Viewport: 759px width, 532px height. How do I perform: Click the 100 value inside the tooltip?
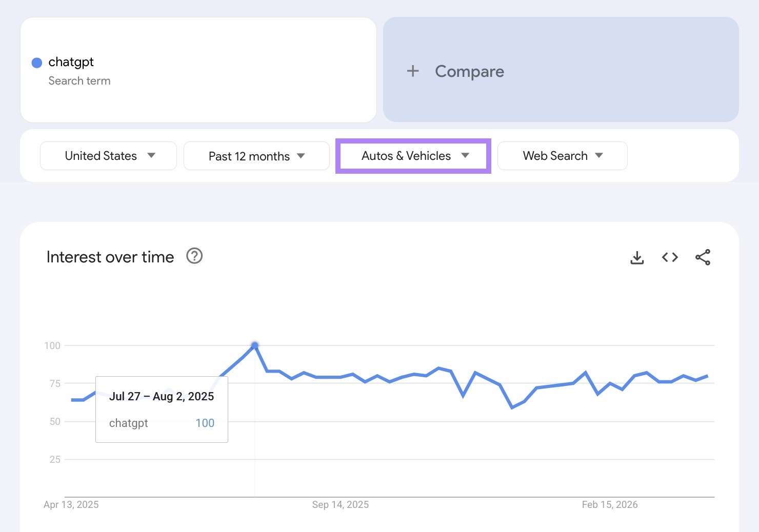pyautogui.click(x=205, y=423)
